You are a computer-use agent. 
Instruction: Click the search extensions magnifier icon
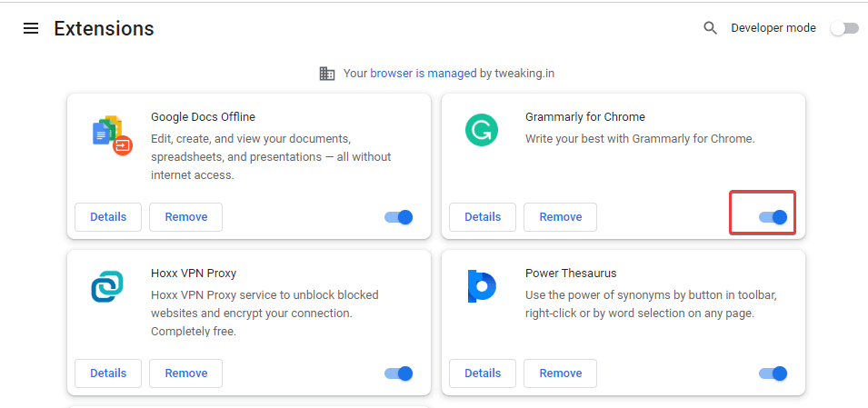710,28
